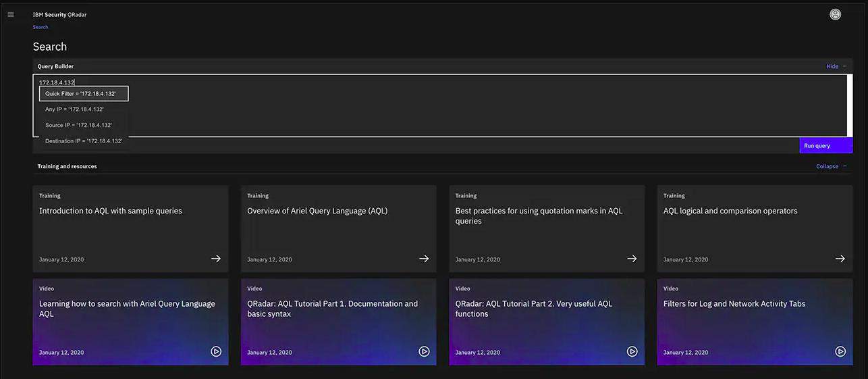Open Introduction to AQL with sample queries title
Viewport: 868px width, 379px height.
pyautogui.click(x=111, y=211)
